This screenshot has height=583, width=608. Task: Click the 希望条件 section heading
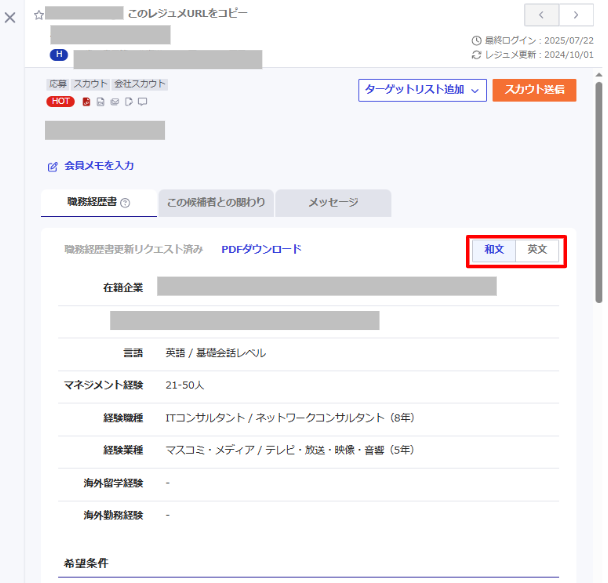click(x=86, y=564)
